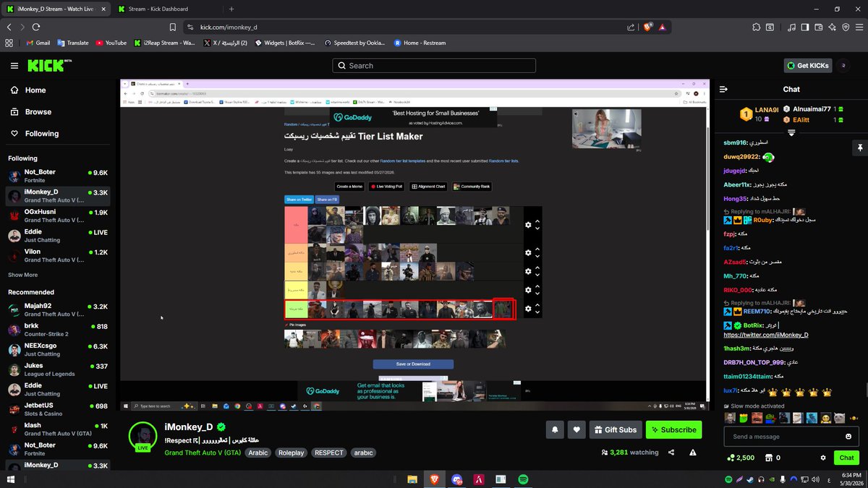Open Following in sidebar
The height and width of the screenshot is (488, 868).
pos(35,134)
